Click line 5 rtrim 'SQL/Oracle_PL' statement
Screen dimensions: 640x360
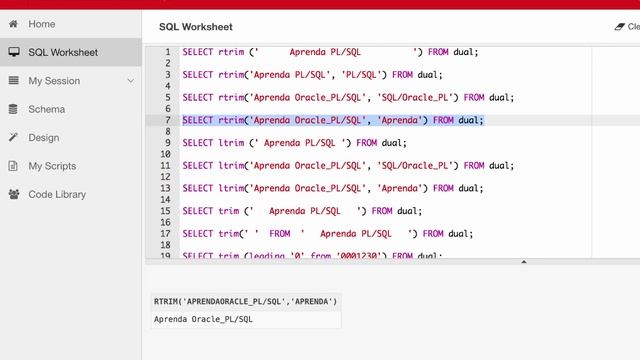(348, 98)
